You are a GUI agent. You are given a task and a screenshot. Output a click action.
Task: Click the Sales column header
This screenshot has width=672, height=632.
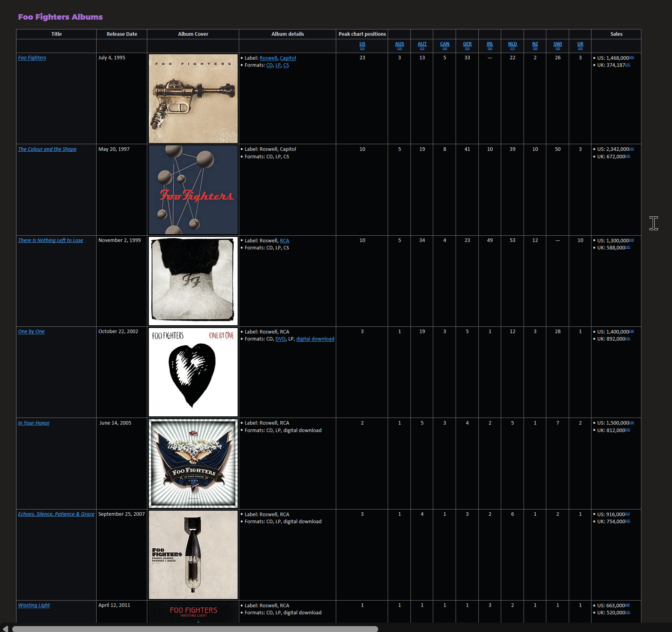click(616, 34)
